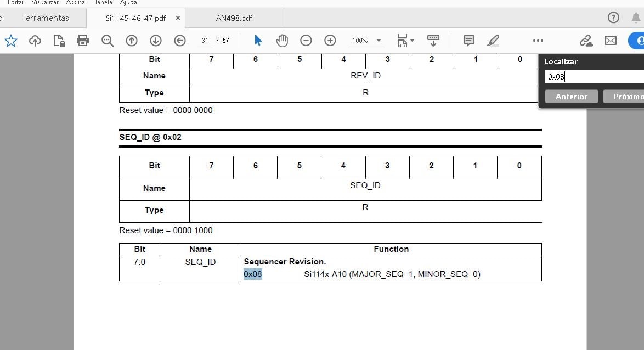
Task: Open the magnifier search tool
Action: coord(108,41)
